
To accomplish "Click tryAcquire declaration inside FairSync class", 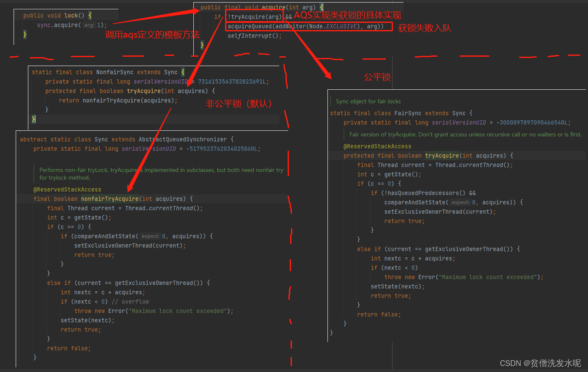I will coord(428,156).
